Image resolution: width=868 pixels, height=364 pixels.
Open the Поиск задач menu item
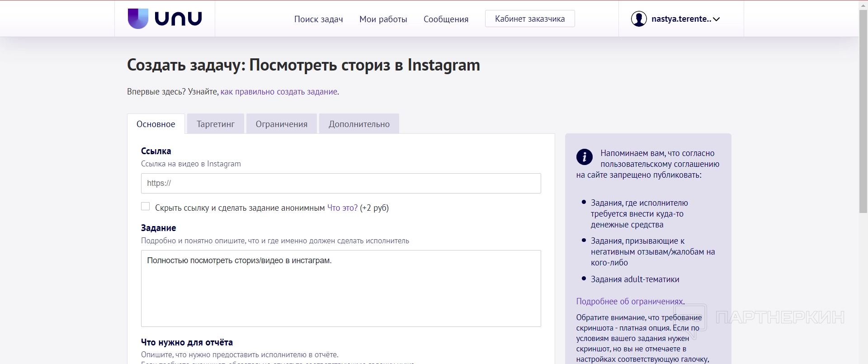click(x=319, y=19)
